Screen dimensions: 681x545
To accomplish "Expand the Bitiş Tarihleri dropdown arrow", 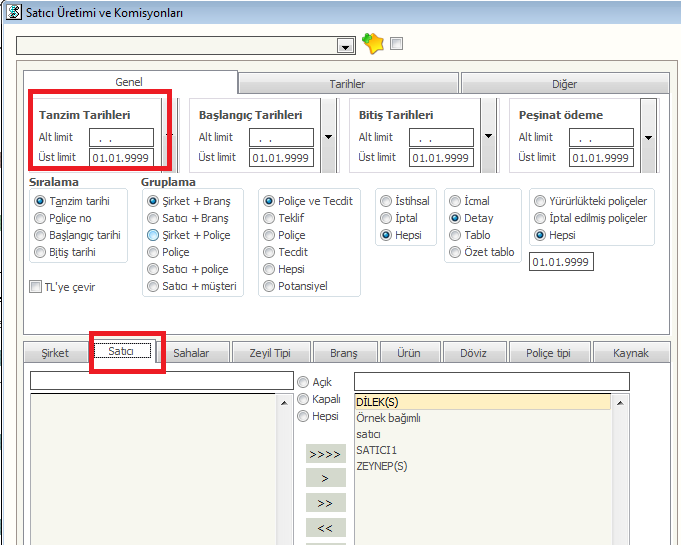I will [488, 137].
